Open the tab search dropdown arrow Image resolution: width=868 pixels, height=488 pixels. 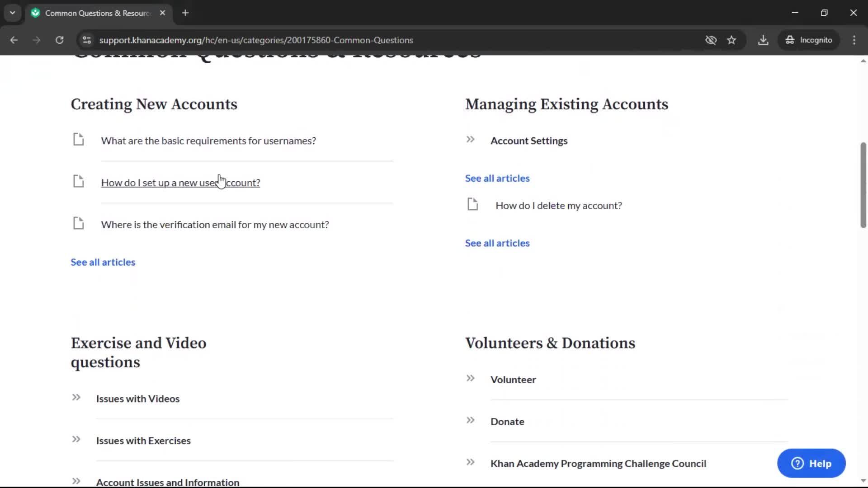13,13
